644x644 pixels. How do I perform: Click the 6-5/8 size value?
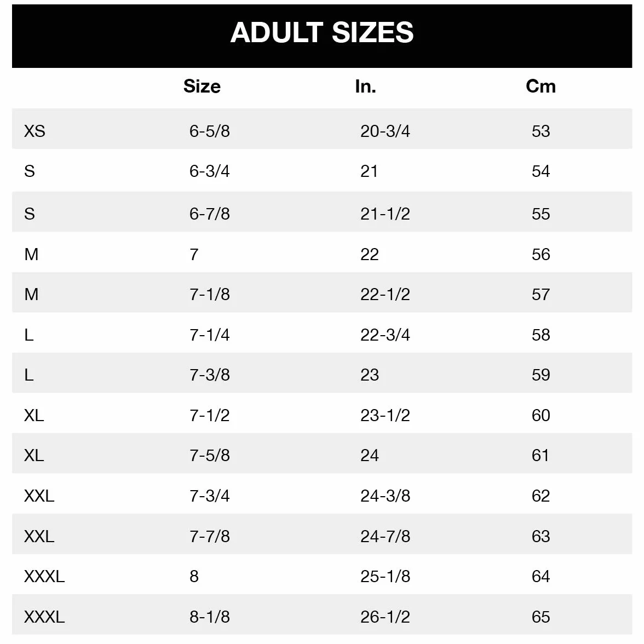[x=209, y=131]
